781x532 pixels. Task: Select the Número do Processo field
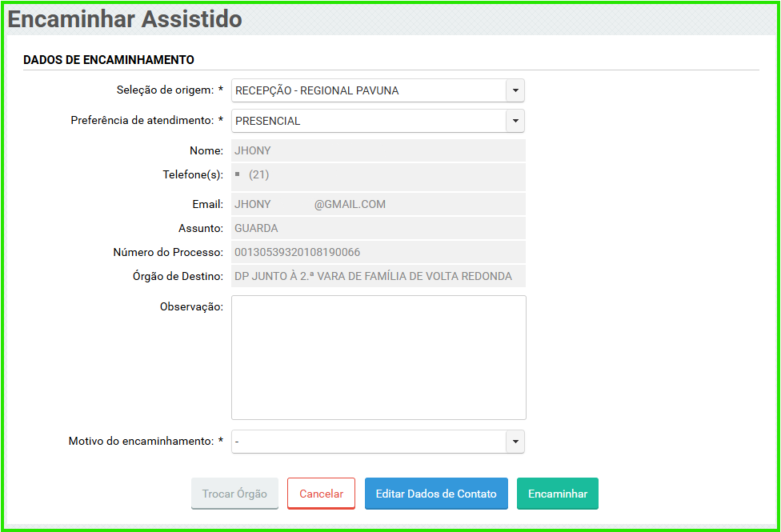(378, 252)
